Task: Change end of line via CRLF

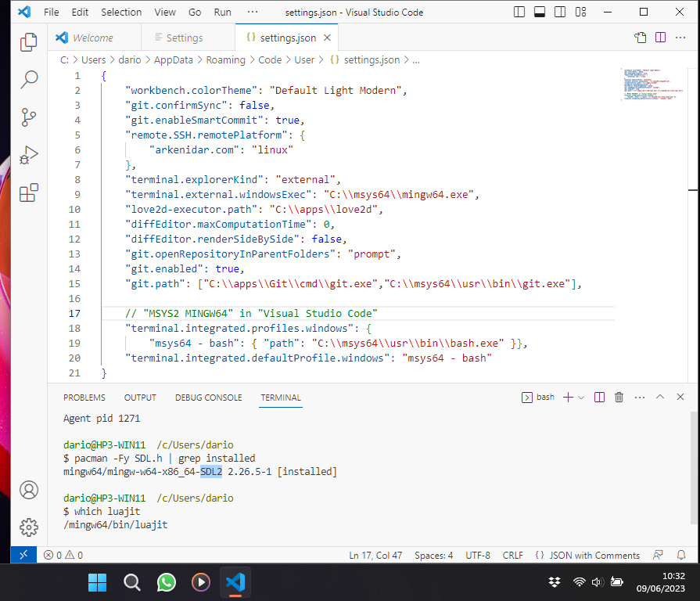Action: pyautogui.click(x=512, y=555)
